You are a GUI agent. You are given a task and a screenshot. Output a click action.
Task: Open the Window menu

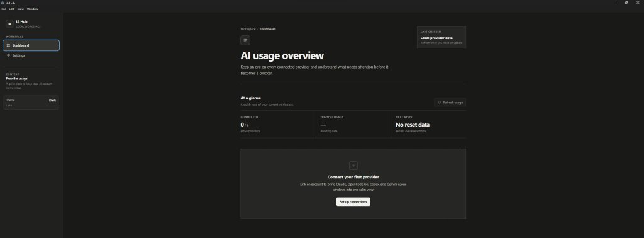(33, 9)
